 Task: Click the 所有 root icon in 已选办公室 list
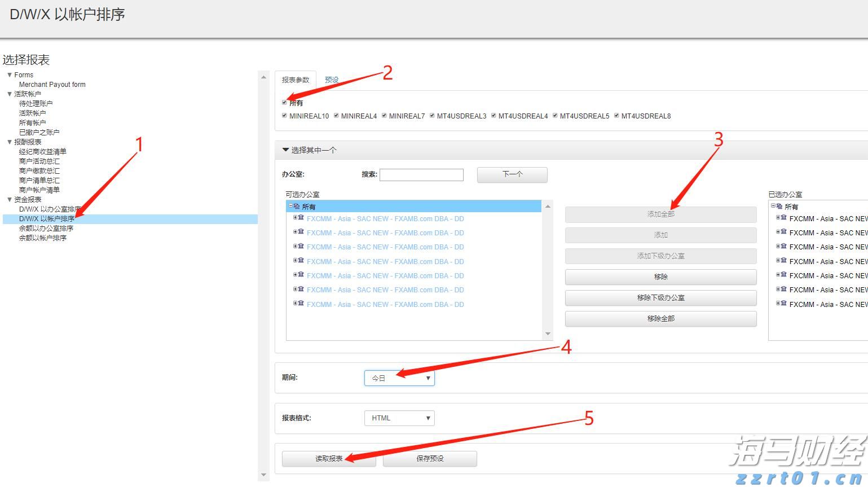pyautogui.click(x=779, y=207)
